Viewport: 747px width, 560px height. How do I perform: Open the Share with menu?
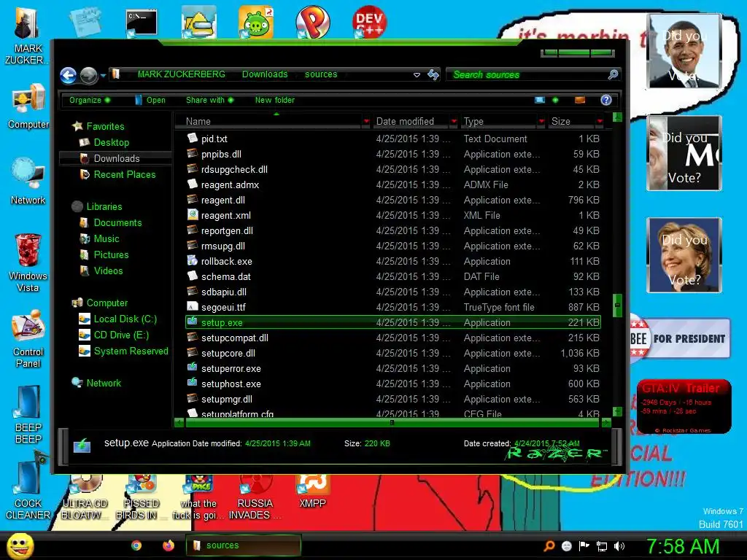coord(209,100)
